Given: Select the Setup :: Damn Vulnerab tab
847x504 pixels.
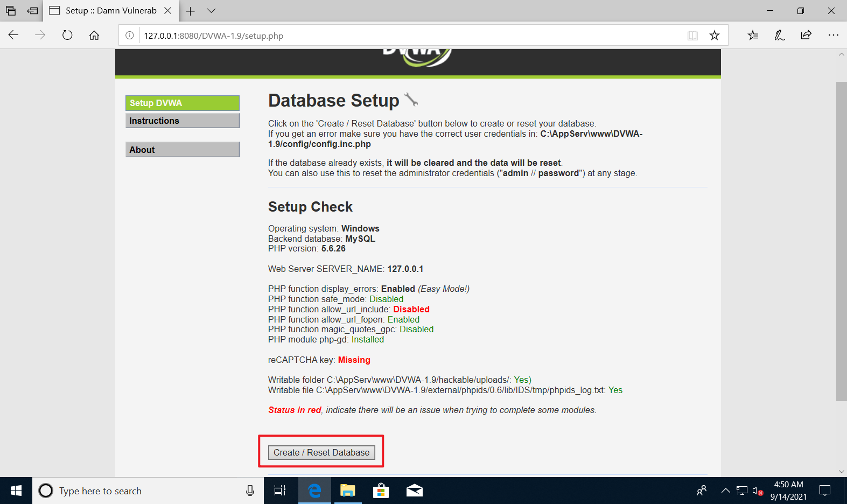Looking at the screenshot, I should click(110, 11).
